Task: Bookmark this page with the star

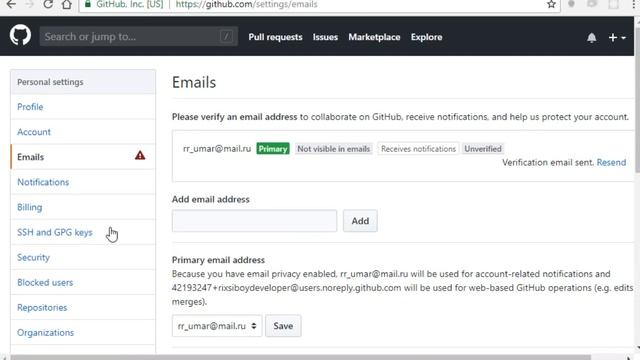Action: point(551,4)
